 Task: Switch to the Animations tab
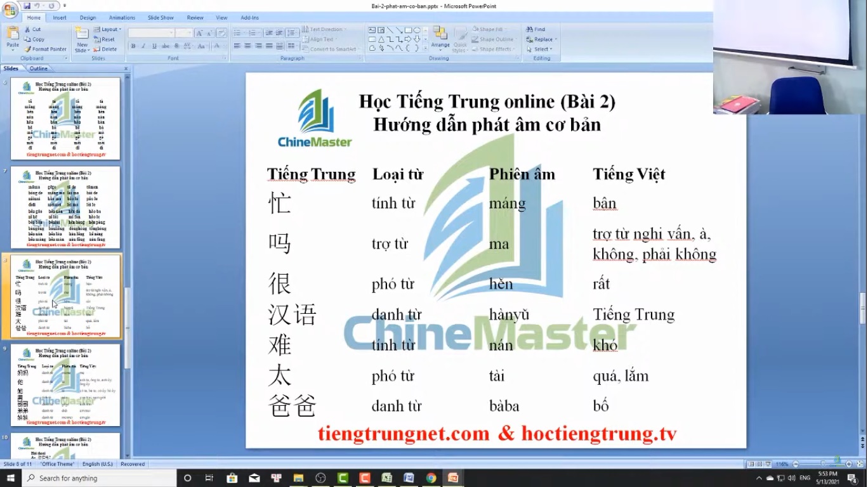pyautogui.click(x=122, y=18)
